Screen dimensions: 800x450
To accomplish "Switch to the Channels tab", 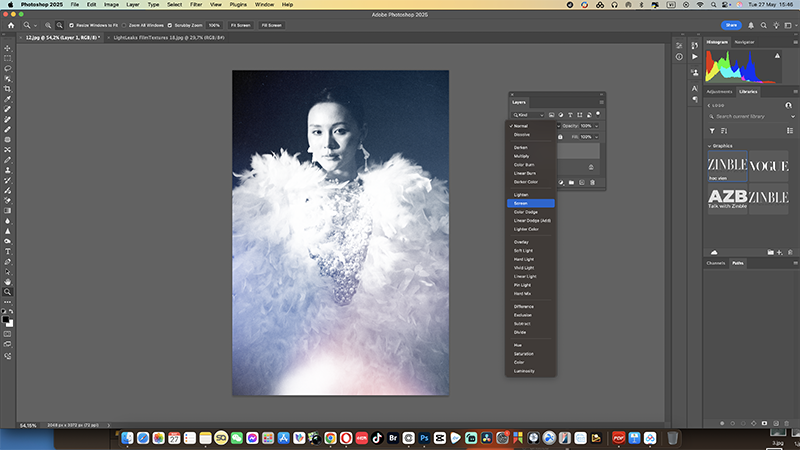I will (716, 263).
